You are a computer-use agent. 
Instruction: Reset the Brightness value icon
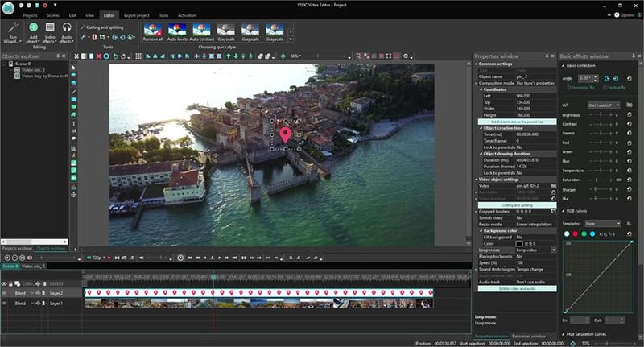pyautogui.click(x=628, y=115)
